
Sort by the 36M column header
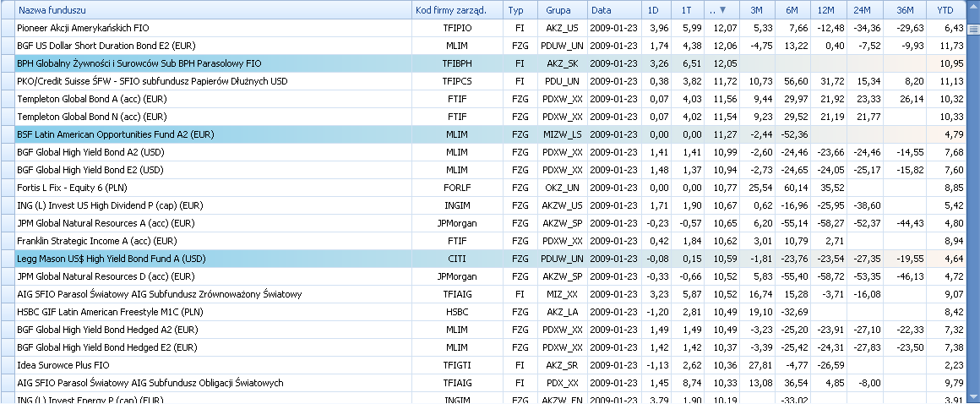tap(904, 10)
